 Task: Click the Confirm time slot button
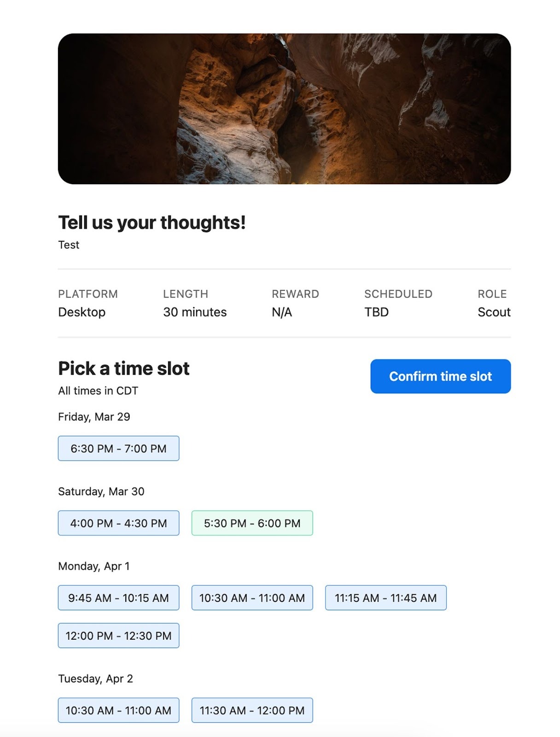click(x=440, y=376)
